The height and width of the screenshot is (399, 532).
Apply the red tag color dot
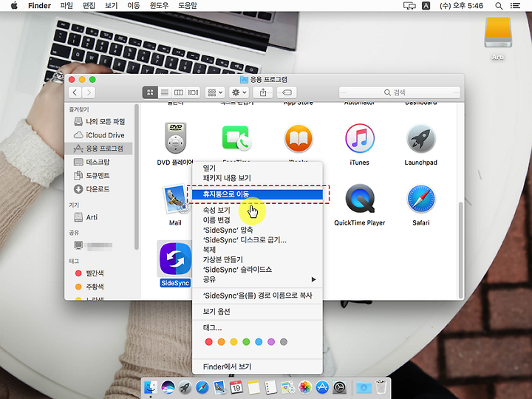pyautogui.click(x=208, y=341)
